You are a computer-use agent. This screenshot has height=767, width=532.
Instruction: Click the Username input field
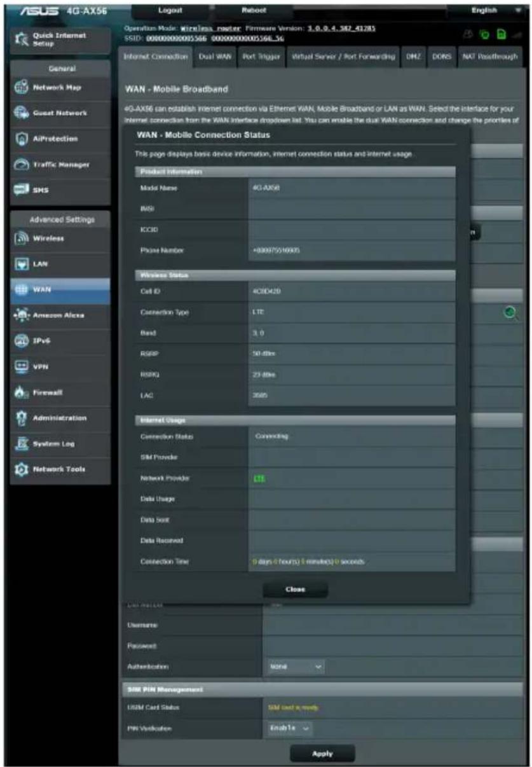click(392, 626)
